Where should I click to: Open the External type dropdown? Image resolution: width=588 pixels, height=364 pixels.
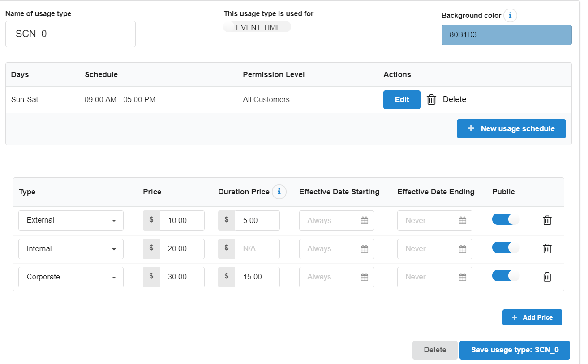[x=71, y=220]
